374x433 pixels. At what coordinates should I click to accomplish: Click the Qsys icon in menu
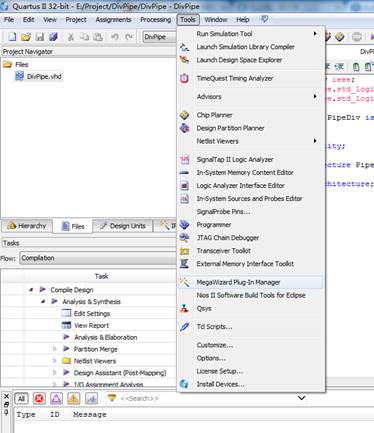pos(184,308)
